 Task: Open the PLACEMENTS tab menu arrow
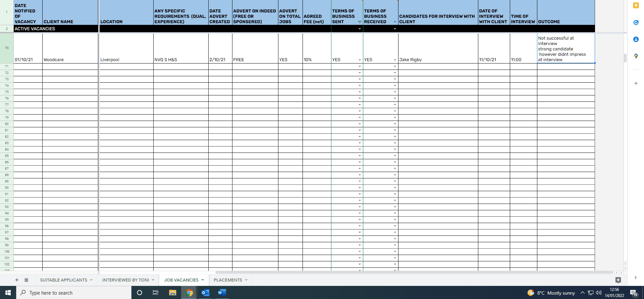pos(246,280)
